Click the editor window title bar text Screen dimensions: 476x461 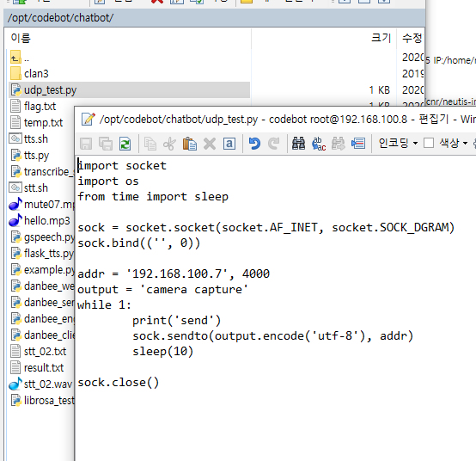click(x=288, y=120)
